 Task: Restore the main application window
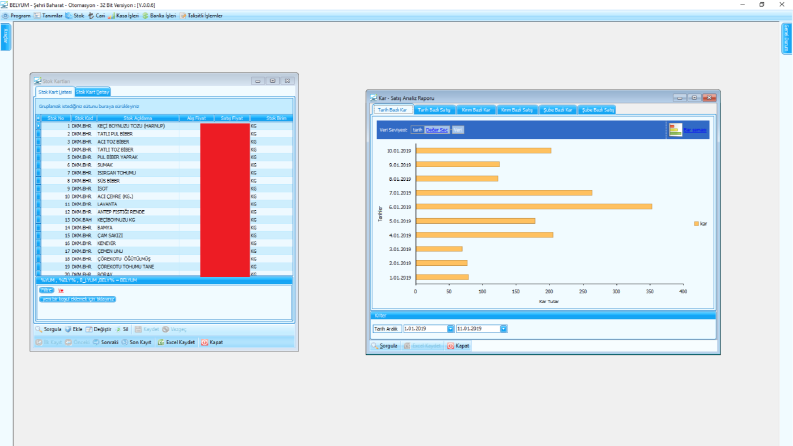762,5
